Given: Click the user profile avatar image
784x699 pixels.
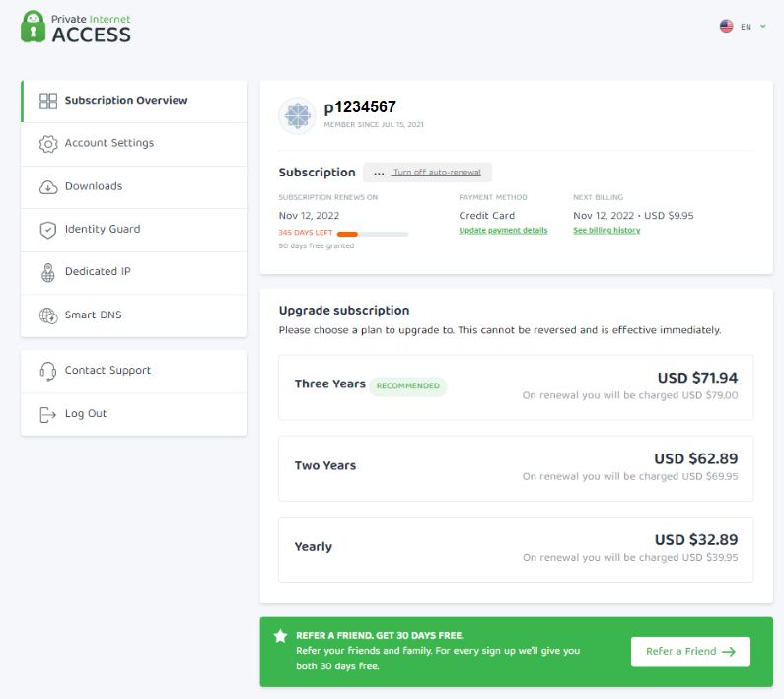Looking at the screenshot, I should tap(297, 115).
